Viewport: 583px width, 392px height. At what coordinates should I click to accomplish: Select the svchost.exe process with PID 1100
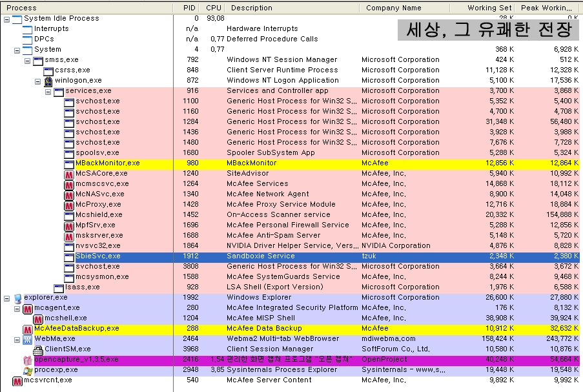coord(290,101)
